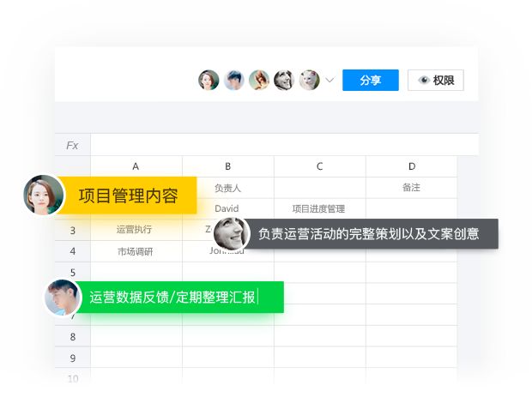Click the avatar beside the green label

pos(63,298)
